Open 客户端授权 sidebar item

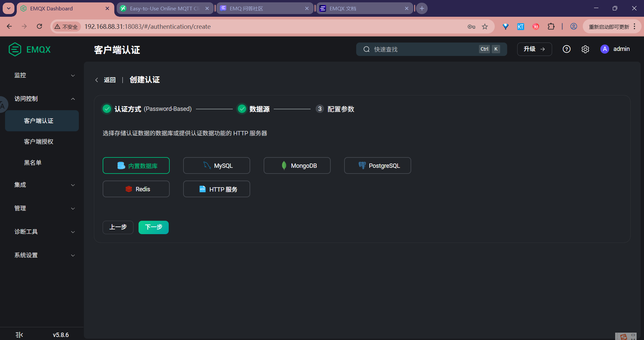42,142
